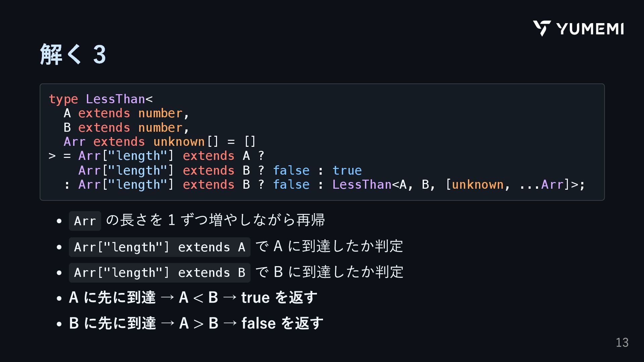The width and height of the screenshot is (644, 362).
Task: Click the "Arr["length"] extends A" code chip
Action: [x=159, y=247]
